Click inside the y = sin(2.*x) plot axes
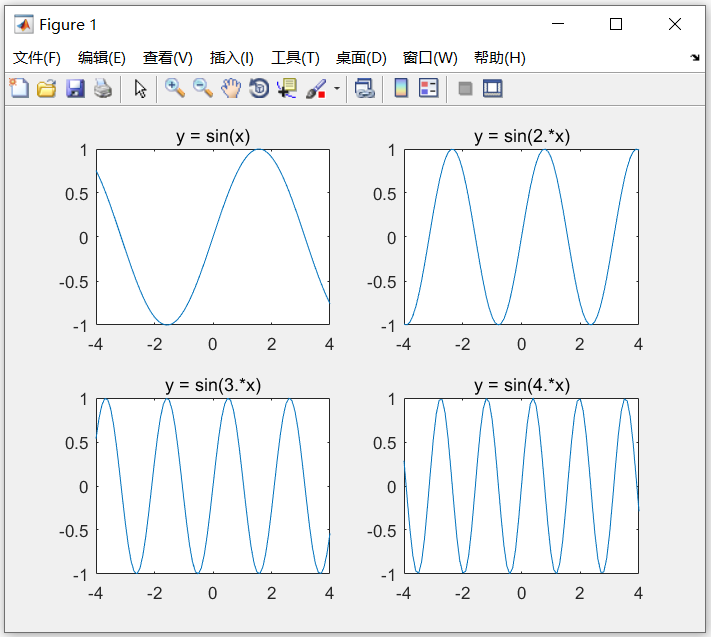Image resolution: width=711 pixels, height=637 pixels. (521, 237)
